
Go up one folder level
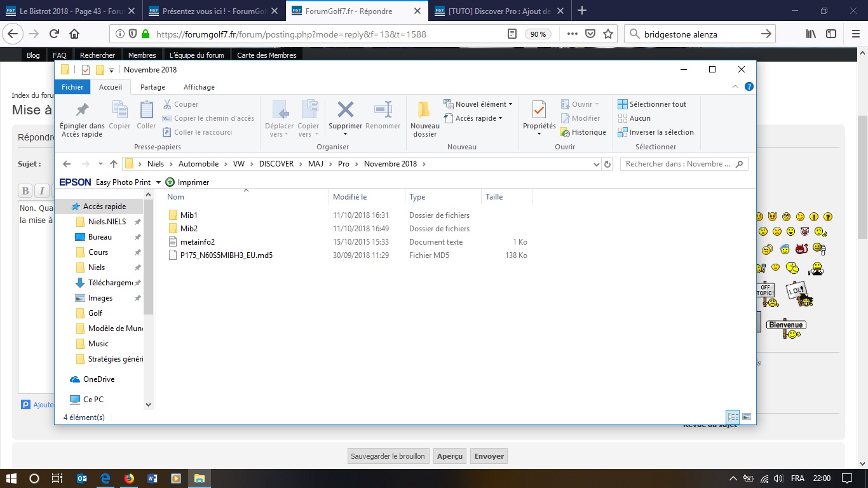[x=114, y=164]
